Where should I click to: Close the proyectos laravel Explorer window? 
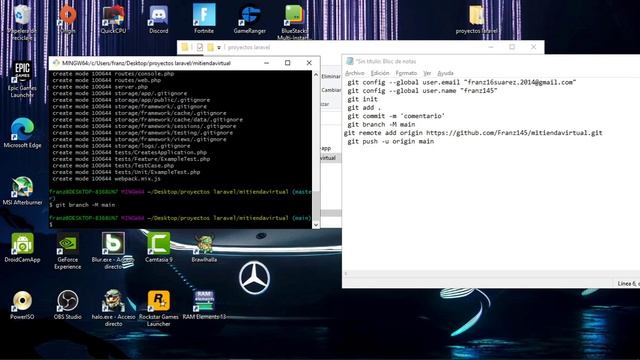click(533, 47)
